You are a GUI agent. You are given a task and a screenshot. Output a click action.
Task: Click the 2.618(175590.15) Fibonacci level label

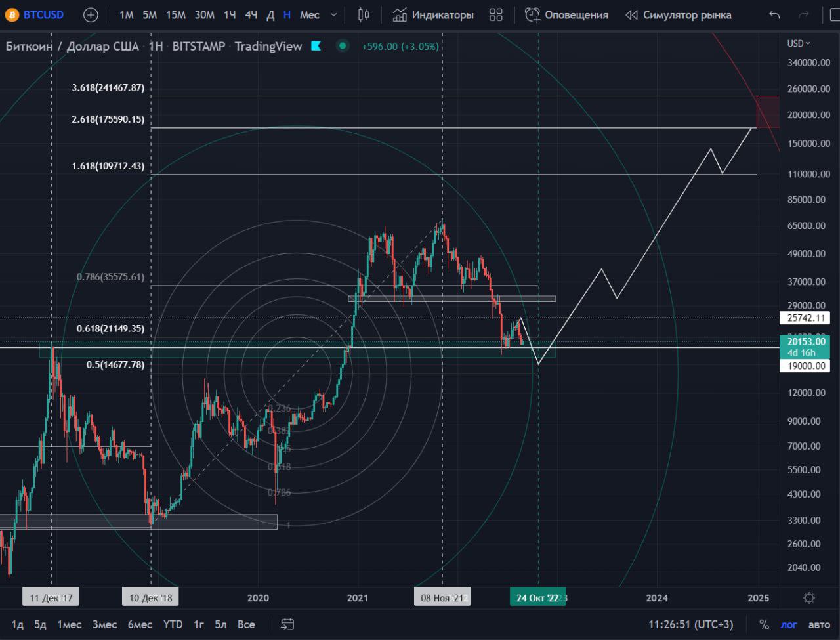(x=108, y=119)
